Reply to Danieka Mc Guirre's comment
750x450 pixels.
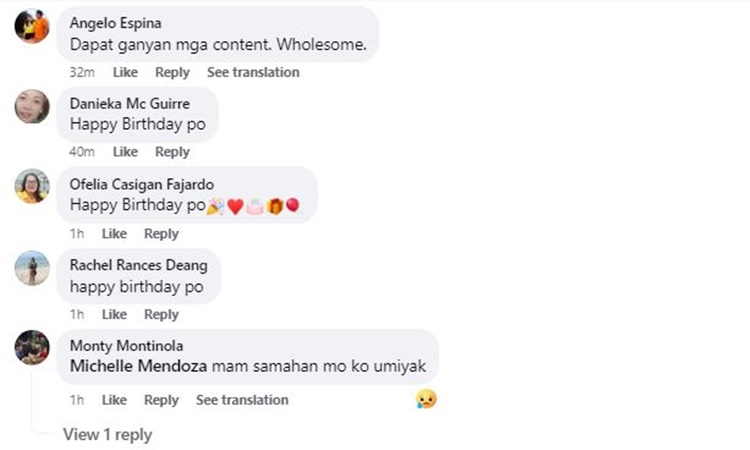click(172, 152)
